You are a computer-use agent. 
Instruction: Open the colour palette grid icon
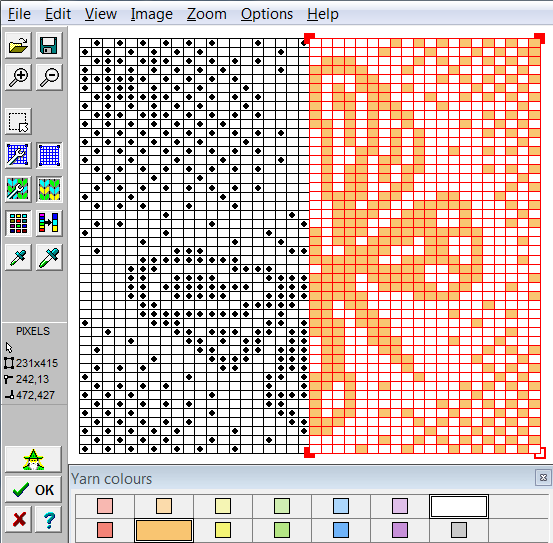tap(18, 223)
